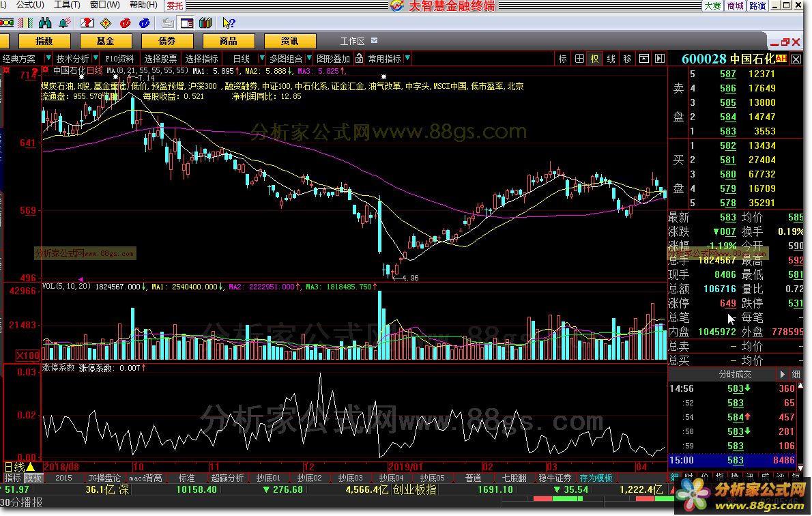Select the 15:00 trade row
This screenshot has height=516, width=812.
pos(731,460)
